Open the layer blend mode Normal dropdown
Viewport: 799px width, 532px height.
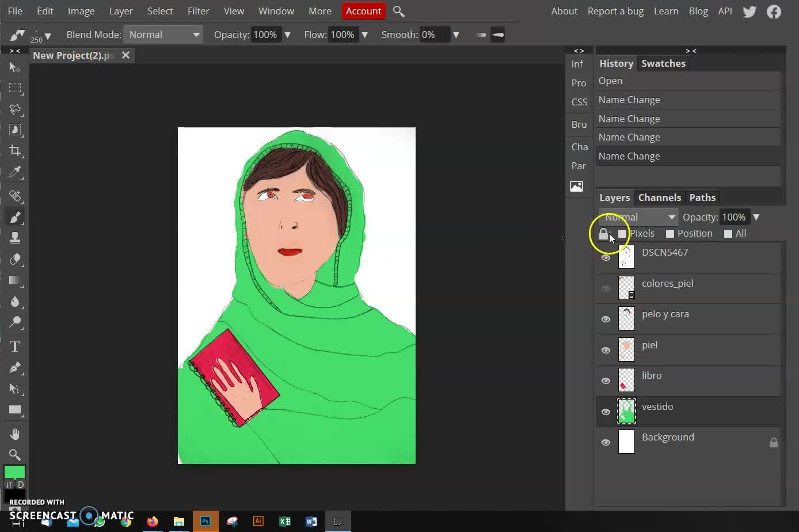[x=638, y=217]
